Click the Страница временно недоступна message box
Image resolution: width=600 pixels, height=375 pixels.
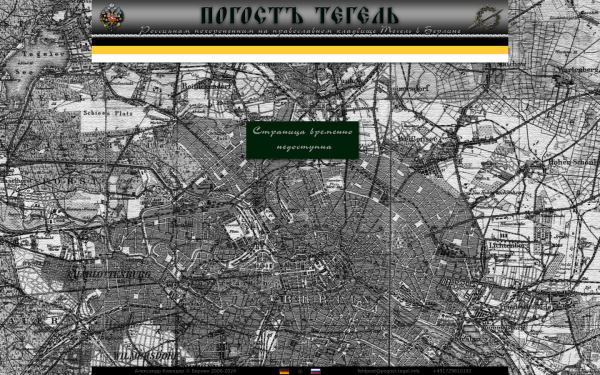pos(302,140)
